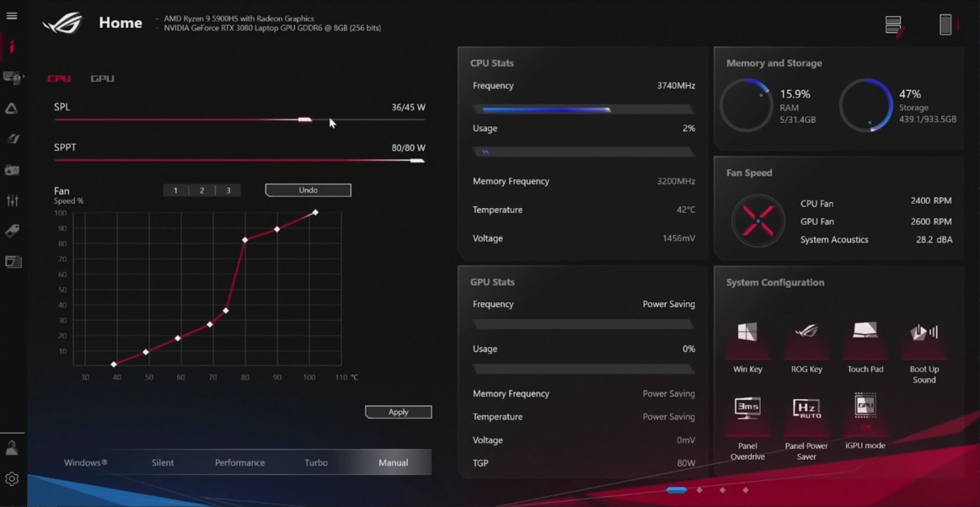Image resolution: width=980 pixels, height=507 pixels.
Task: Click fan curve point near 60°C
Action: tap(178, 338)
